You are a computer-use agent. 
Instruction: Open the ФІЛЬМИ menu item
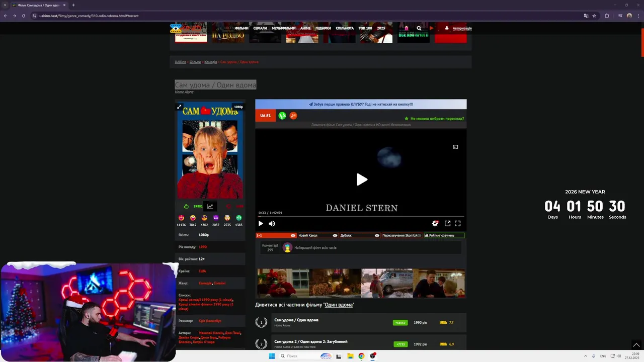[242, 28]
